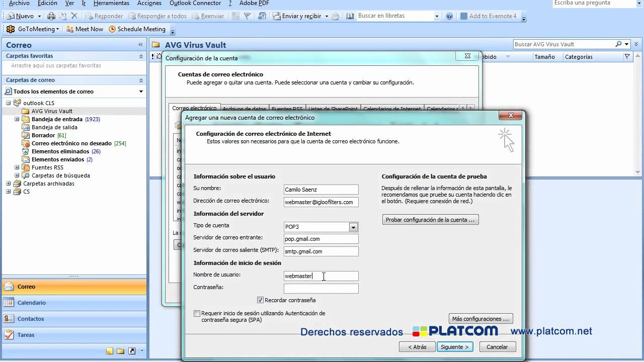Click the Meet Now toolbar button

(x=85, y=29)
